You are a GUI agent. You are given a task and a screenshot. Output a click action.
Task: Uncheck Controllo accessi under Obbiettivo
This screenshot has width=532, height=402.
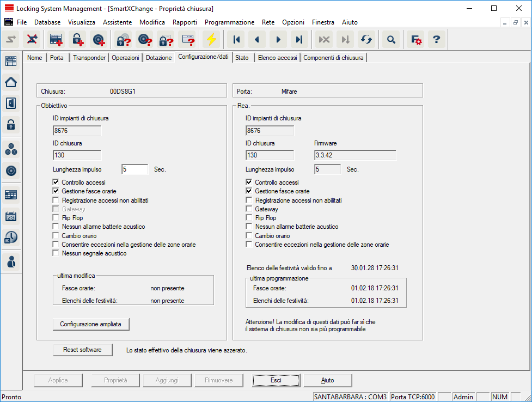point(56,182)
